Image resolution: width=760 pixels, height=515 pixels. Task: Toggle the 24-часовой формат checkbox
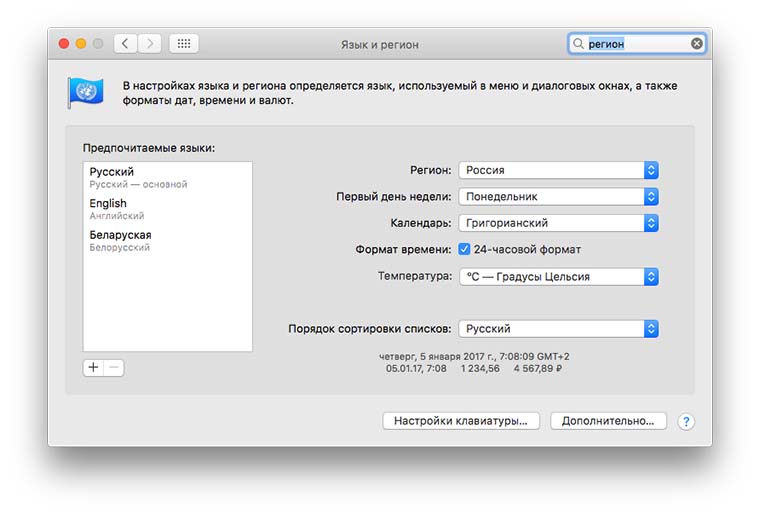pos(465,249)
